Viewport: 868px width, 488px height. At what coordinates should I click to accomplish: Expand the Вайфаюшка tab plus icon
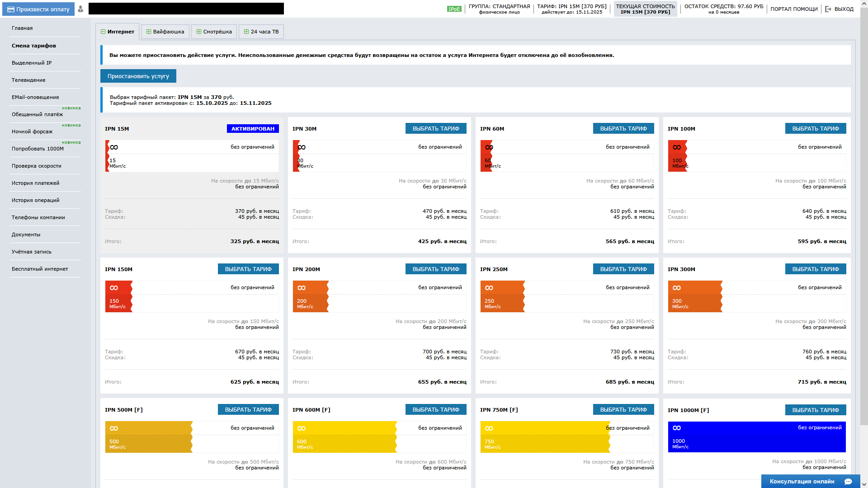pyautogui.click(x=149, y=32)
